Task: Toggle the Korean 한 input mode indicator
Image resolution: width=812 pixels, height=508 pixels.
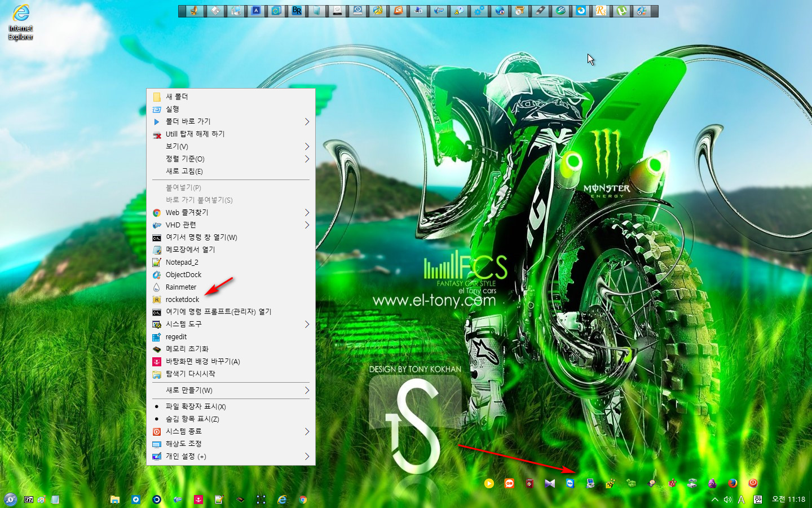Action: (x=758, y=500)
